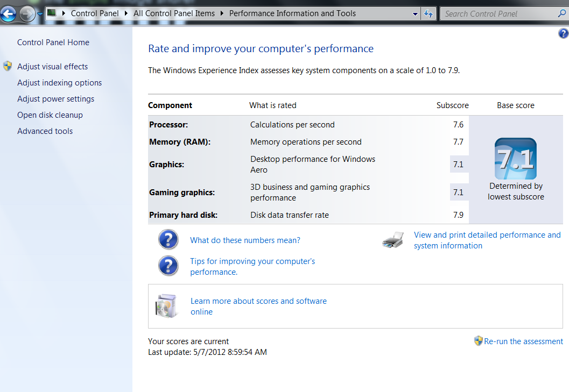Open Adjust power settings
The height and width of the screenshot is (392, 569).
(x=56, y=99)
